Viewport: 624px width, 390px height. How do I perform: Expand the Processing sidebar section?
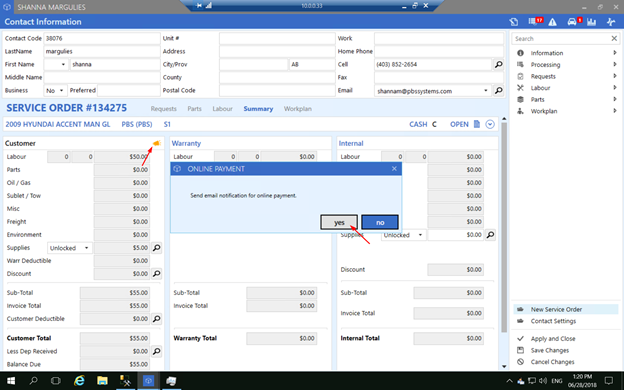566,64
